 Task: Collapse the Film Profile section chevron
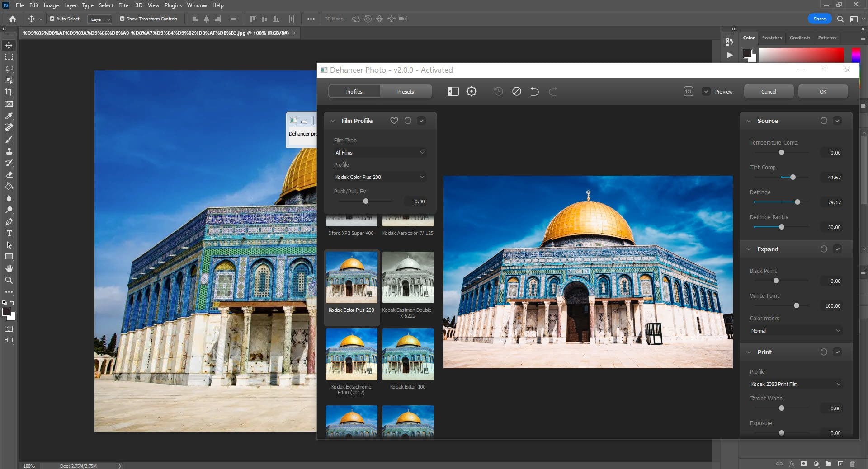pyautogui.click(x=333, y=121)
